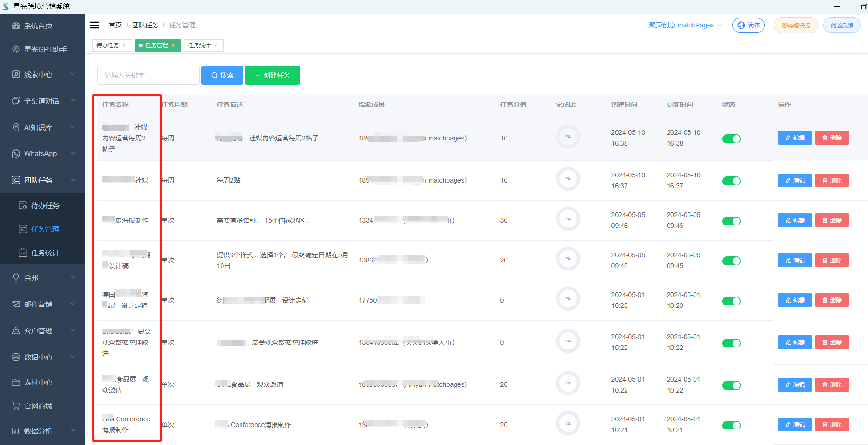The width and height of the screenshot is (868, 445).
Task: Expand 线索中心 menu chevron
Action: [x=73, y=74]
